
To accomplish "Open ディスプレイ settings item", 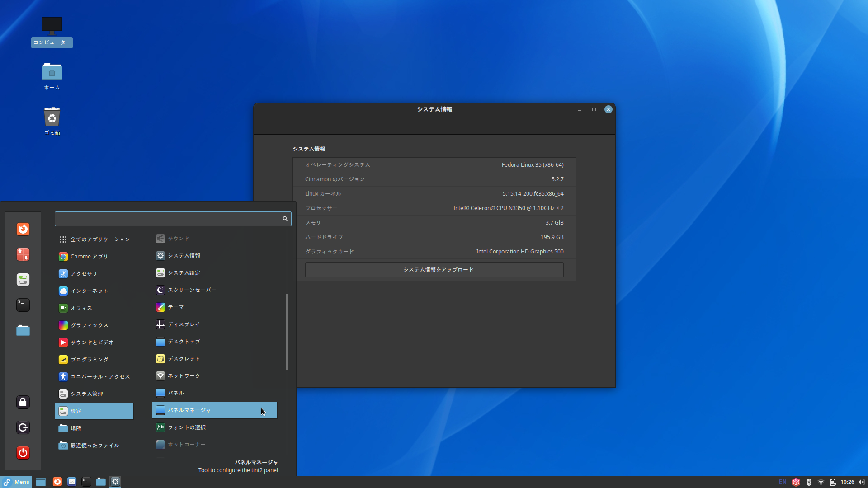I will click(184, 324).
